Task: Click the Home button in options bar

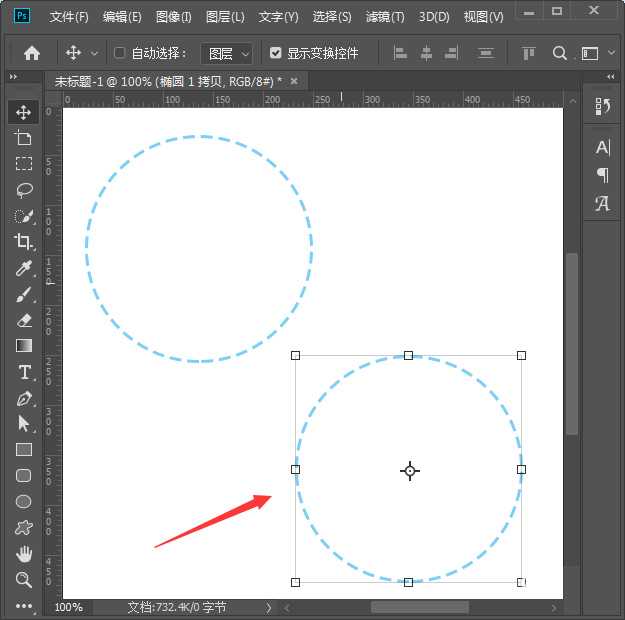Action: [32, 53]
